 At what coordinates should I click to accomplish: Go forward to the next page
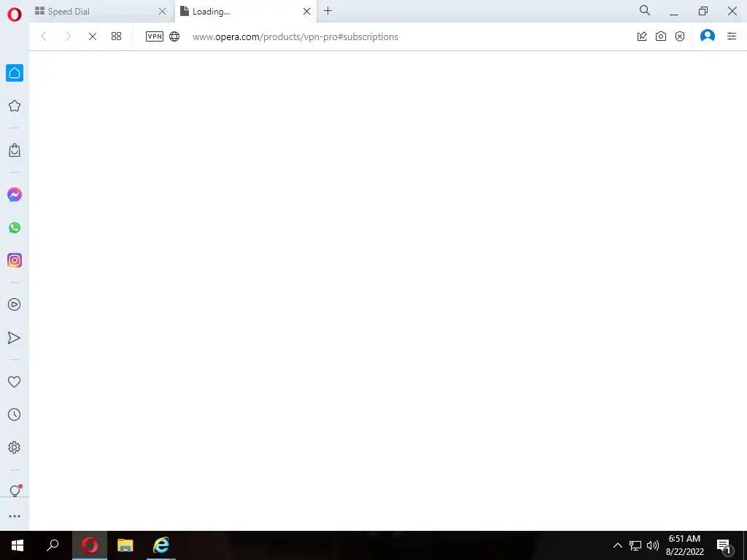point(68,36)
